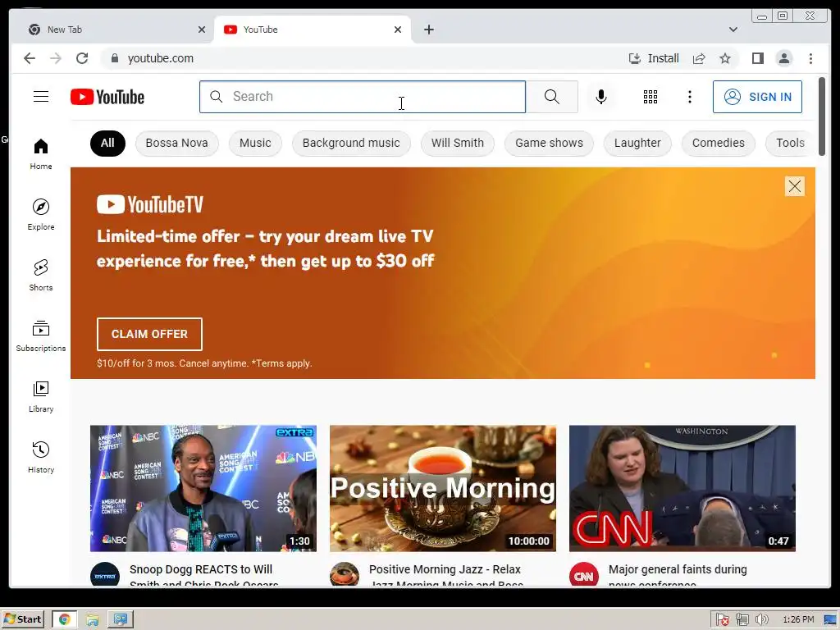This screenshot has width=840, height=630.
Task: Click the browser forward arrow
Action: (56, 58)
